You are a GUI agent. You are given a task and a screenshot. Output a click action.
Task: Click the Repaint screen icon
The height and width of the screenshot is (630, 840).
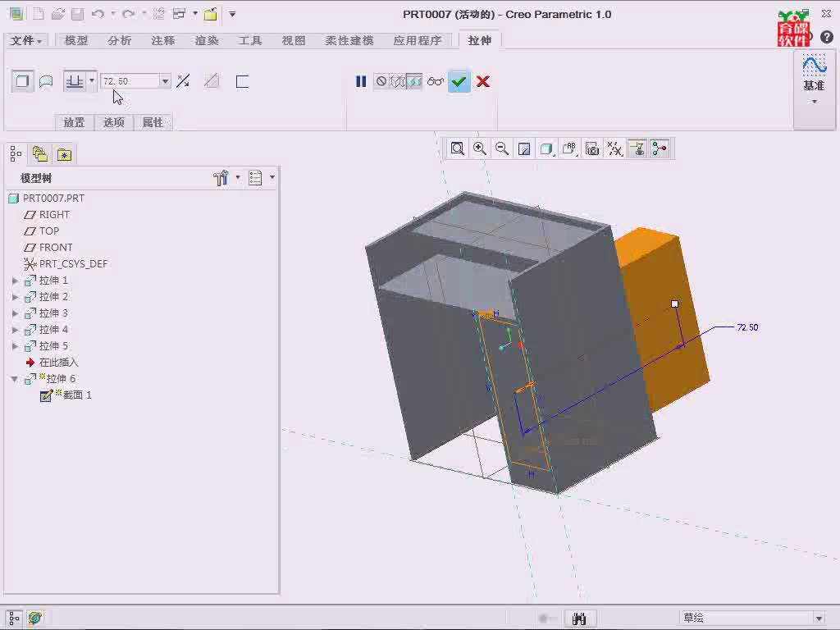click(x=524, y=148)
